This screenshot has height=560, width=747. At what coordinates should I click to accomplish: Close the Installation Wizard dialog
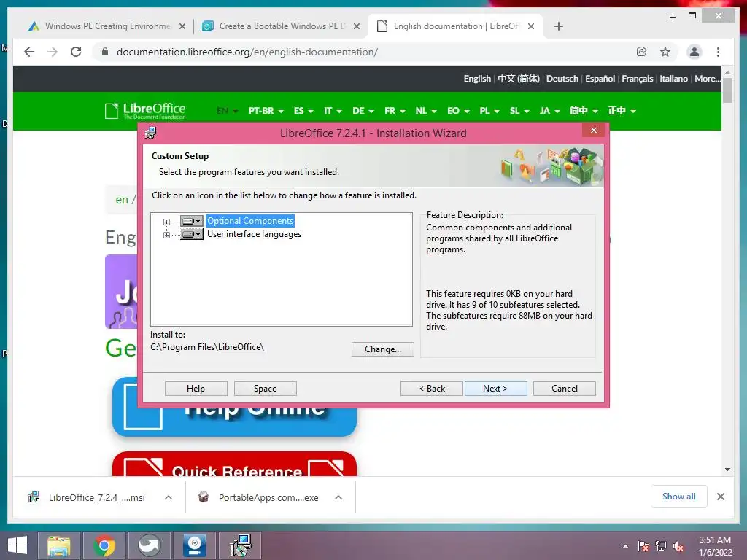pyautogui.click(x=594, y=130)
